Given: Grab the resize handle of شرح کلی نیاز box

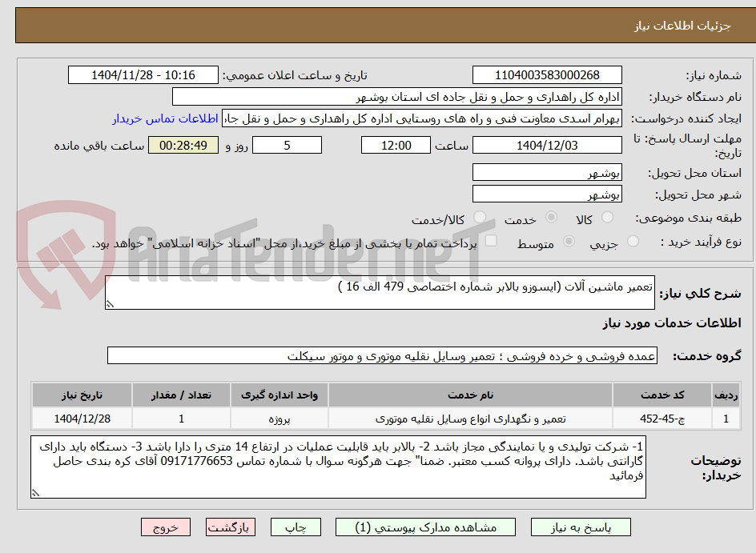Looking at the screenshot, I should (x=110, y=304).
